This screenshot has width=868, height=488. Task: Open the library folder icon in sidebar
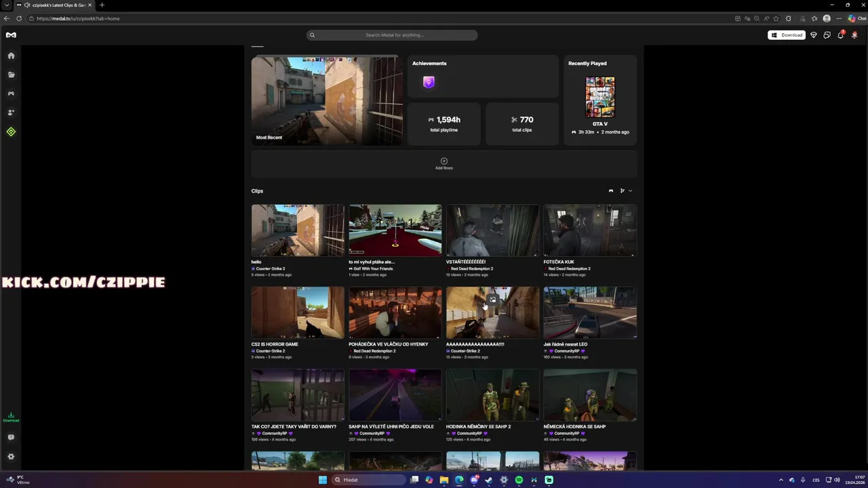11,75
